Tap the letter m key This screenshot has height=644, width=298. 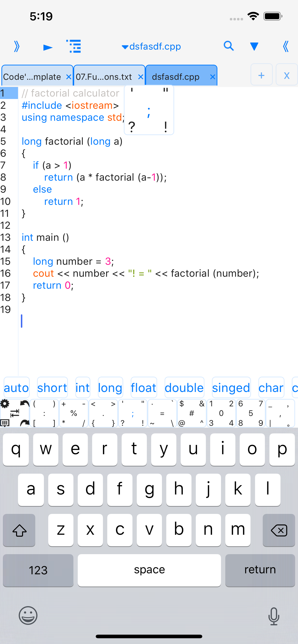click(238, 530)
